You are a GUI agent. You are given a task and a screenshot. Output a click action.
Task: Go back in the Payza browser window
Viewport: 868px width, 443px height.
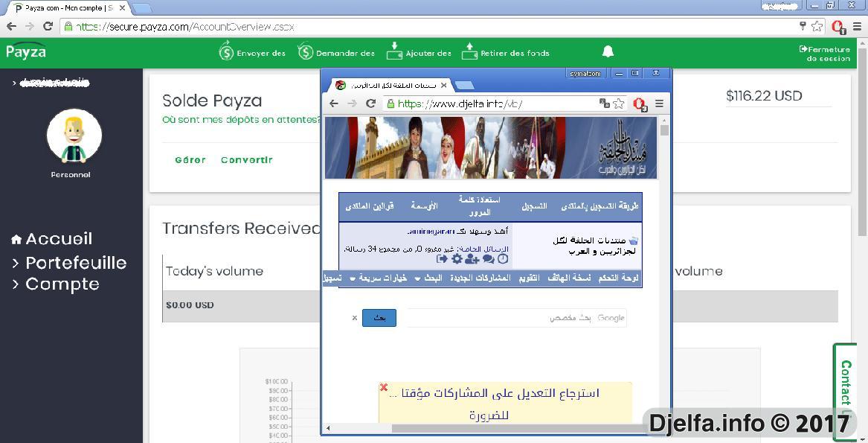(x=12, y=26)
